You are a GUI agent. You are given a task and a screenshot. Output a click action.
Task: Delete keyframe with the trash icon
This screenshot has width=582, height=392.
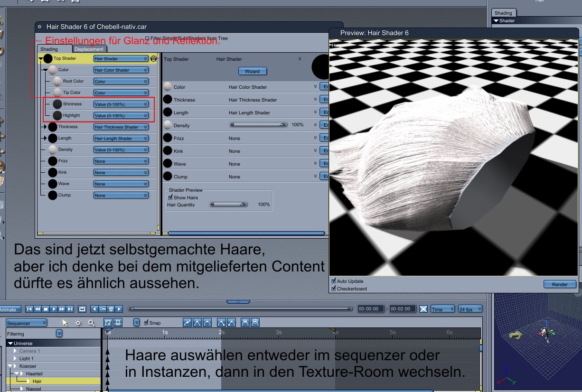click(x=111, y=309)
